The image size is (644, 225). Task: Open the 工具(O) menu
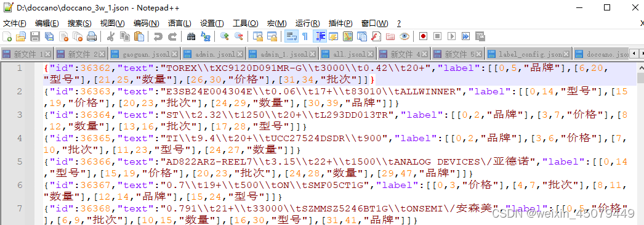[246, 23]
